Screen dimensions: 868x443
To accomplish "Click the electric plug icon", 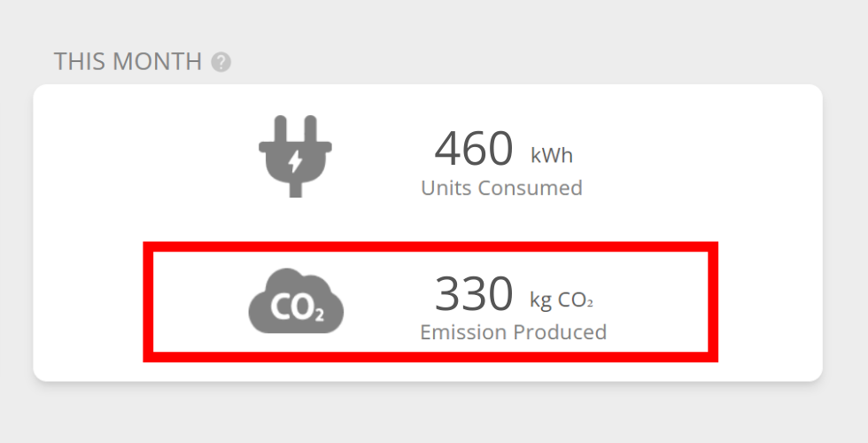I will pos(296,157).
